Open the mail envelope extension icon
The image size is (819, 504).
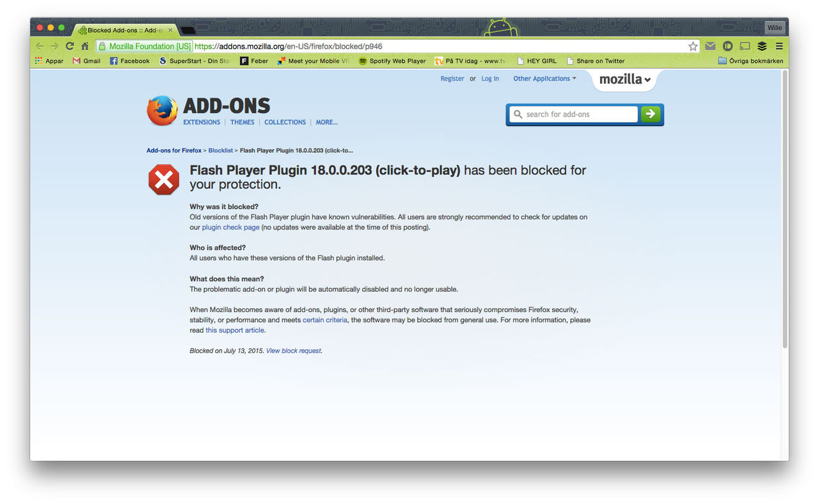[710, 46]
